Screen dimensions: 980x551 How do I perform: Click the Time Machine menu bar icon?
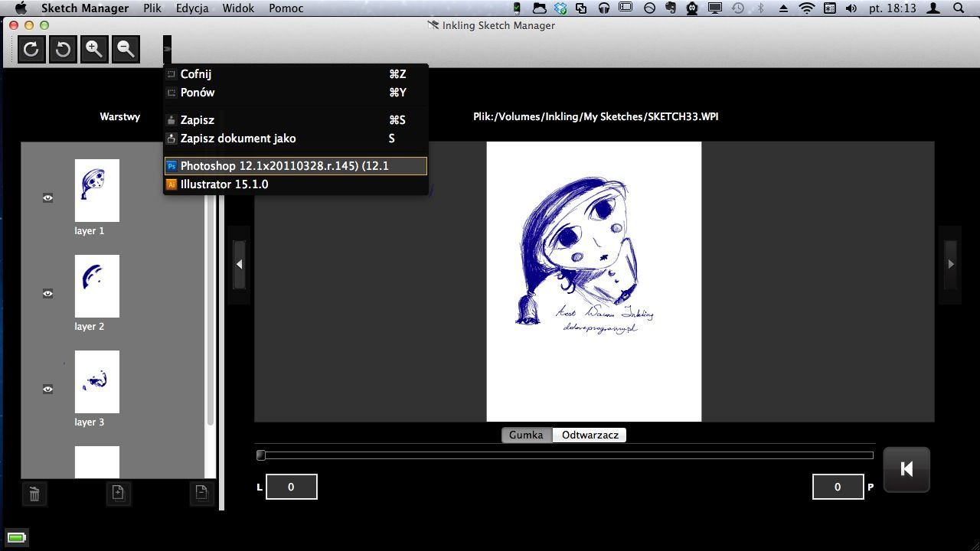[738, 8]
